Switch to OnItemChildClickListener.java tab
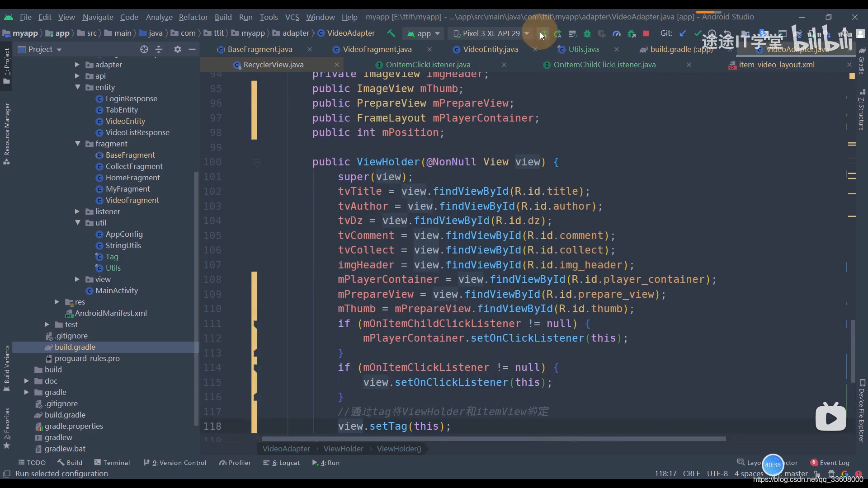The height and width of the screenshot is (488, 868). click(604, 65)
